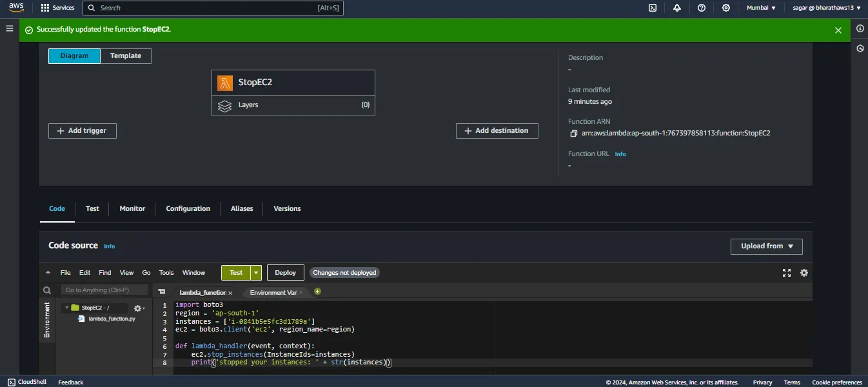
Task: Close the Environment Vari editor tab
Action: coord(301,293)
